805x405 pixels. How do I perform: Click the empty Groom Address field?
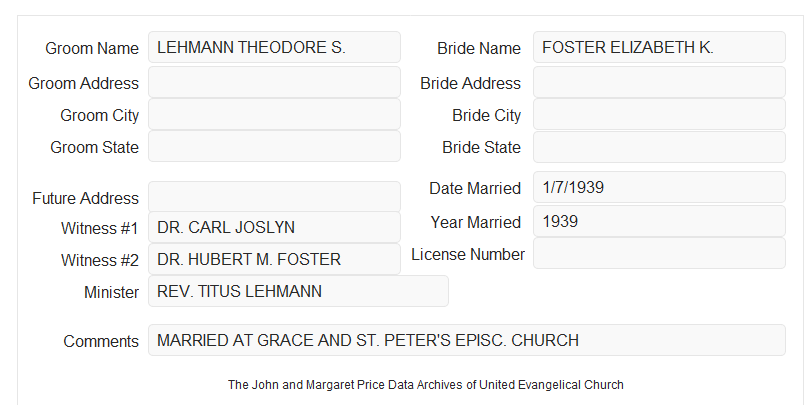click(274, 82)
